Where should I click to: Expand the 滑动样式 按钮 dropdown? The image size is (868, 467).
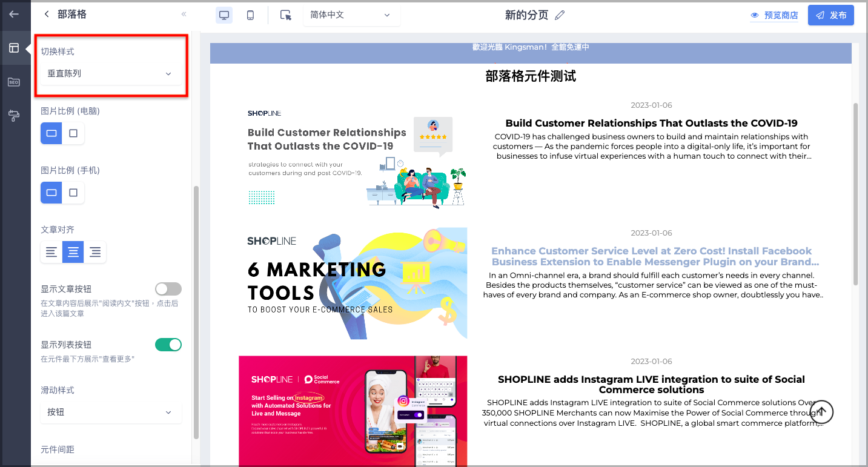tap(110, 412)
